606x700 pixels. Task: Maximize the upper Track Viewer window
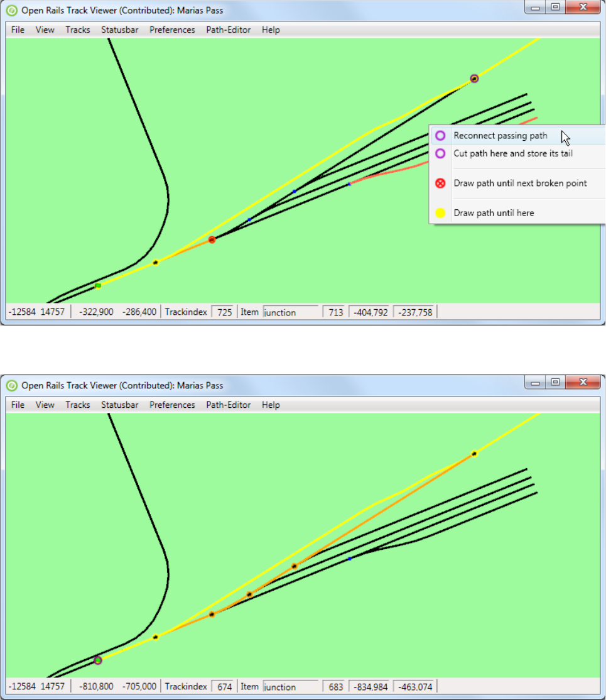[555, 8]
